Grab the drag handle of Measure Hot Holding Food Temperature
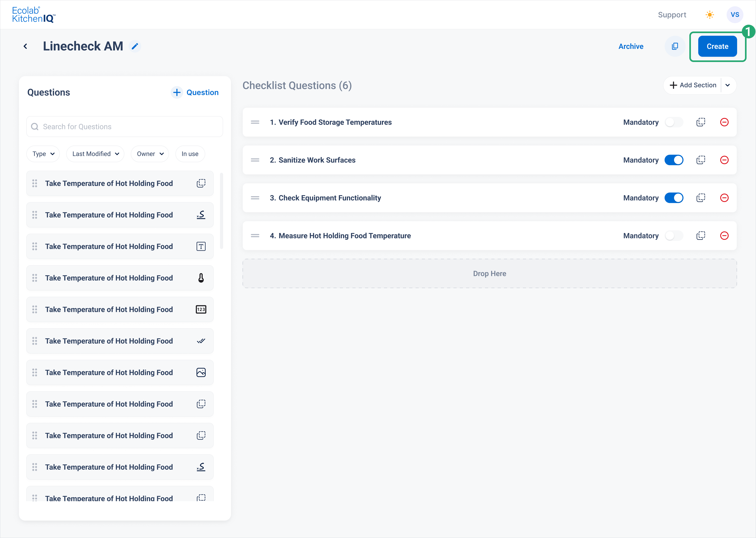Screen dimensions: 756x538 pyautogui.click(x=255, y=236)
